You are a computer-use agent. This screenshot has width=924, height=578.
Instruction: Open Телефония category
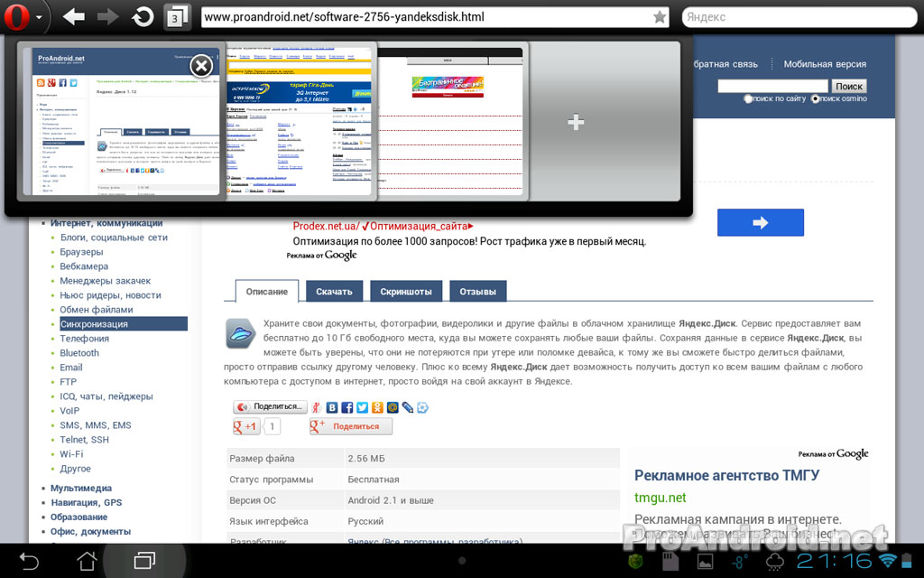(x=84, y=339)
